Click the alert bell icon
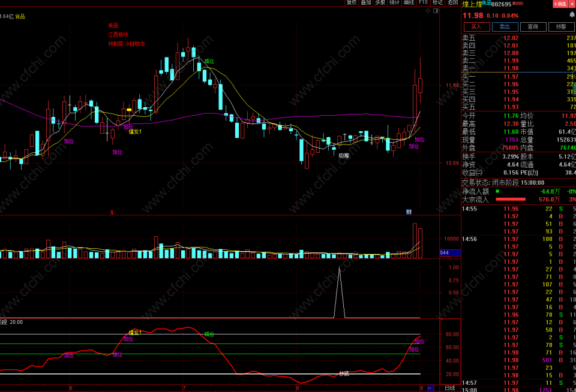The image size is (576, 392). point(572,15)
